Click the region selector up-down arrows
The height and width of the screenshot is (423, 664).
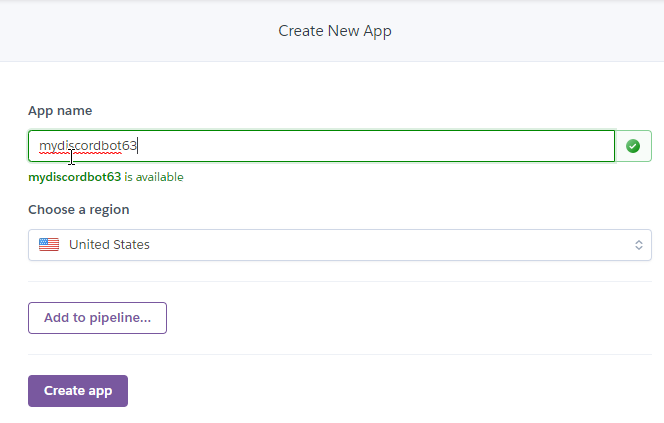pos(638,245)
